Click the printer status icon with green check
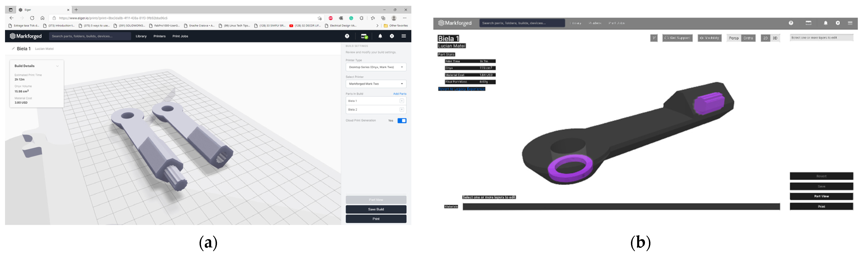 (x=364, y=36)
